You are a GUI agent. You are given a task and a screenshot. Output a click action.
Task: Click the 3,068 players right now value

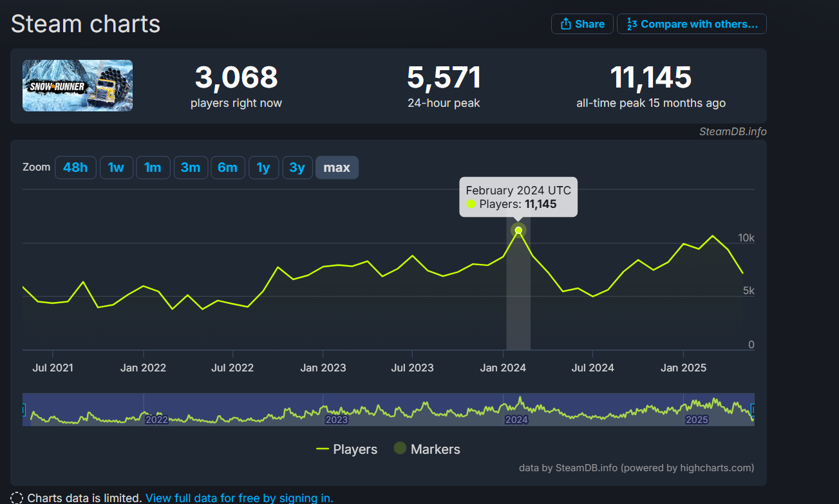pos(236,78)
